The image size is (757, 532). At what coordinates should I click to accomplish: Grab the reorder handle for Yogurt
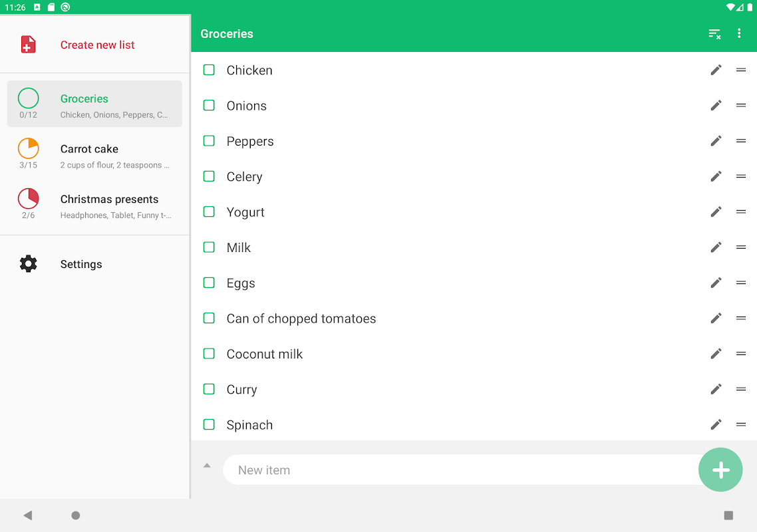coord(741,212)
